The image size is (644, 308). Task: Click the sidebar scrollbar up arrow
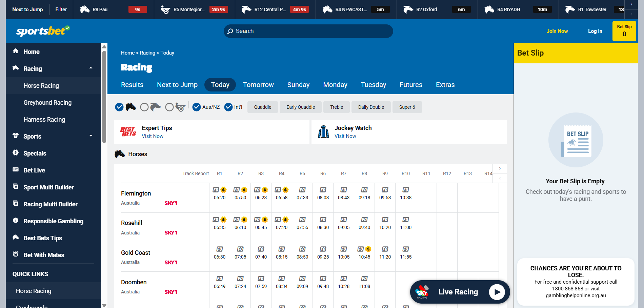(x=104, y=46)
